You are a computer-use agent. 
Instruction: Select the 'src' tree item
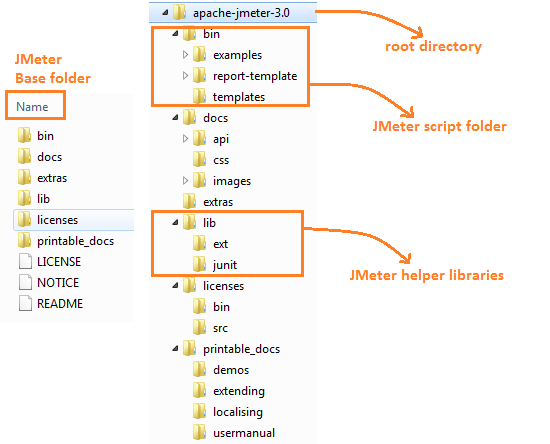pyautogui.click(x=220, y=328)
